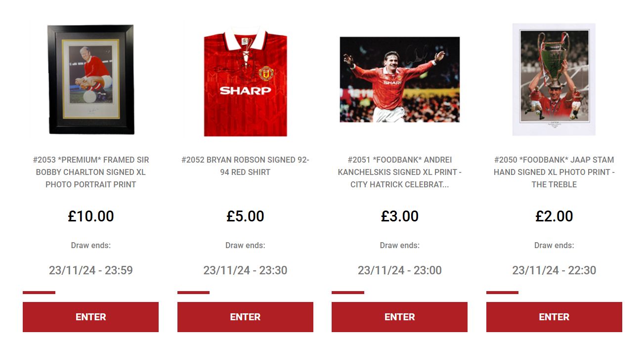Click the #2050 Foodbank Jaap Stam title
Screen dimensions: 644x343
click(554, 172)
